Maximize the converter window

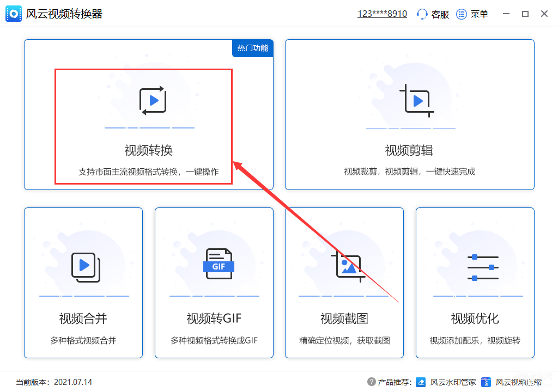coord(525,14)
